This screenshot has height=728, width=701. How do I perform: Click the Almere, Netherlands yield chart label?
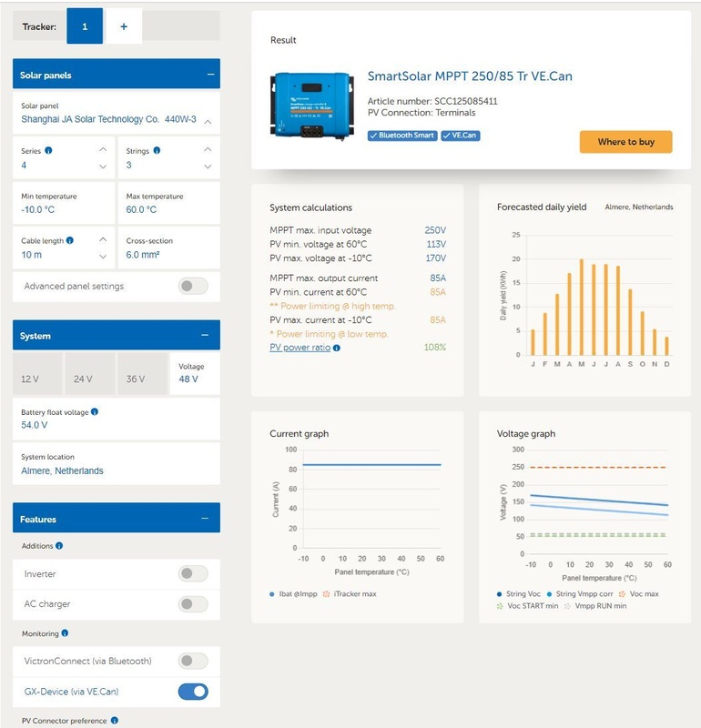pos(639,207)
